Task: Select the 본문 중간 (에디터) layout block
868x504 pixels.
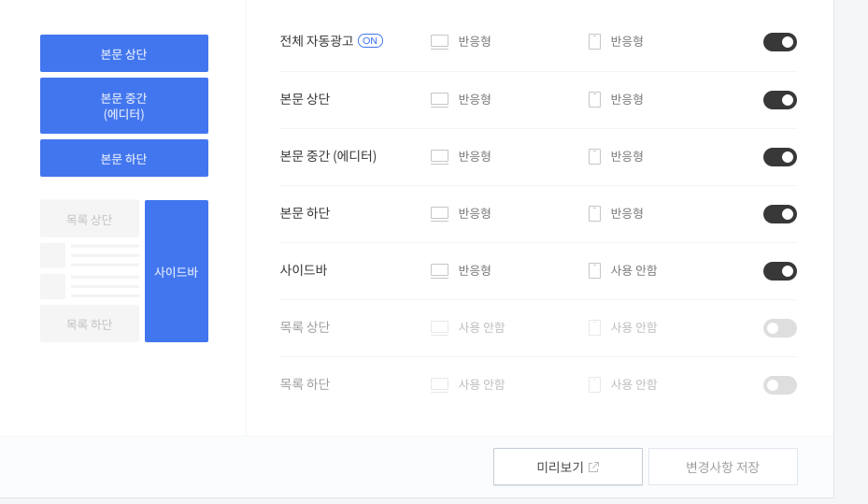Action: coord(124,106)
